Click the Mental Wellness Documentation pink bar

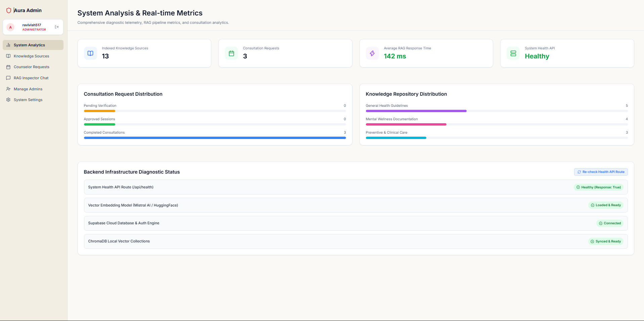click(406, 124)
